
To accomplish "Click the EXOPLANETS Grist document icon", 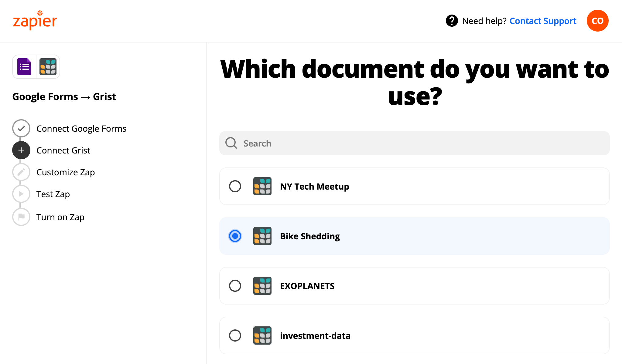I will click(x=262, y=285).
